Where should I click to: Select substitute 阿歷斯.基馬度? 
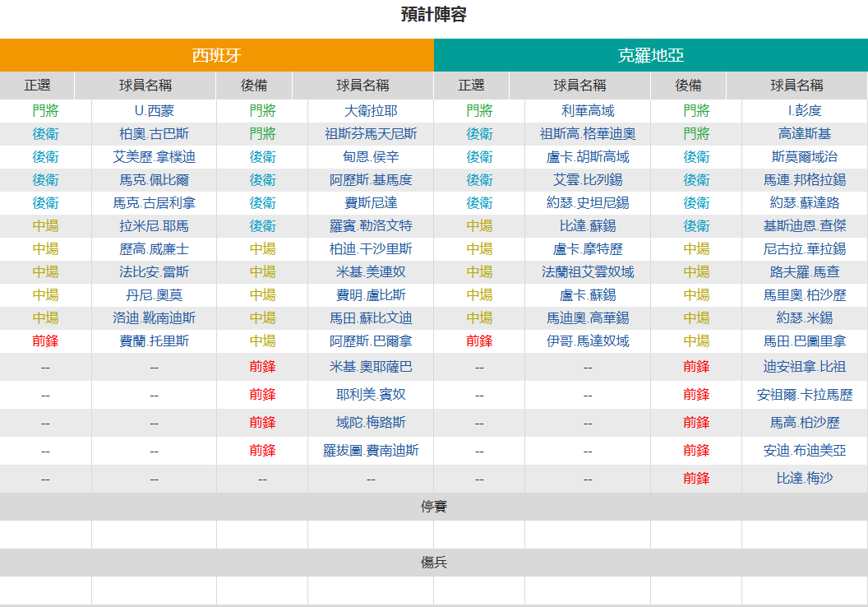(x=371, y=180)
